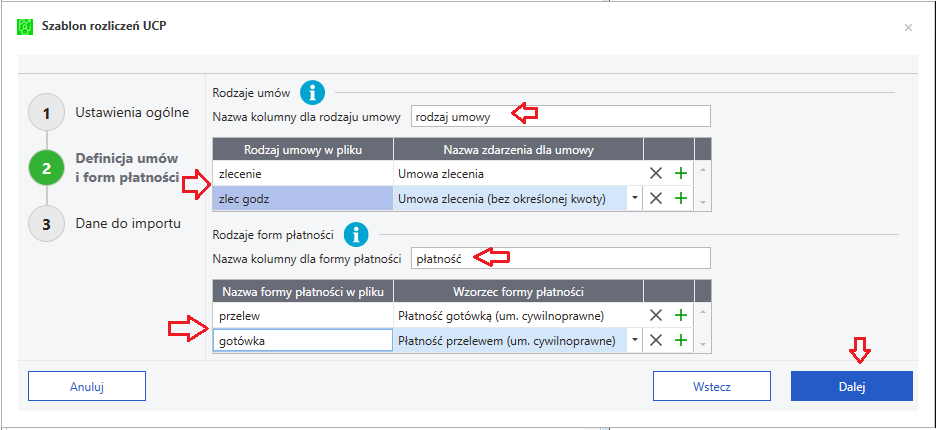Add row after zlec godz row
Viewport: 940px width, 430px height.
[680, 199]
